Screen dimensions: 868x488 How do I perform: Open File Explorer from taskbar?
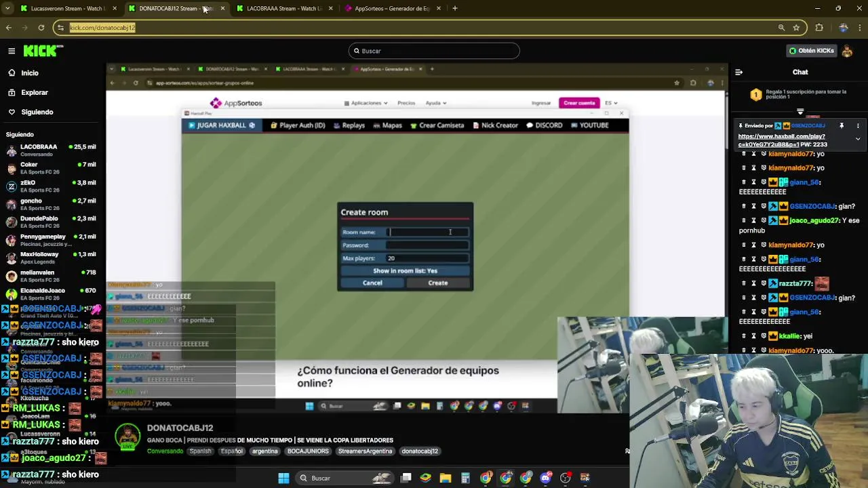pyautogui.click(x=446, y=478)
